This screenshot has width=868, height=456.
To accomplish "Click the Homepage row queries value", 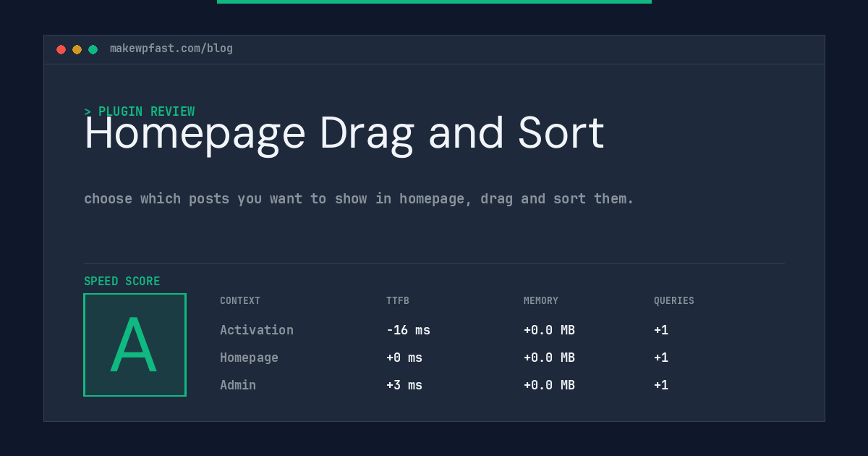I will tap(661, 358).
